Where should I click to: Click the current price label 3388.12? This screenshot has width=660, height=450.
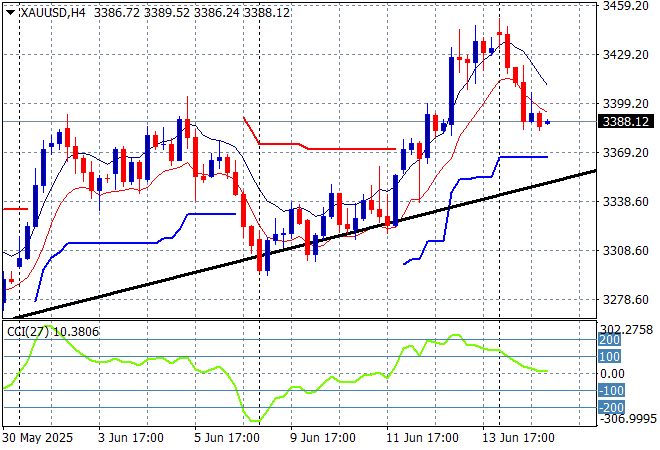[x=626, y=122]
